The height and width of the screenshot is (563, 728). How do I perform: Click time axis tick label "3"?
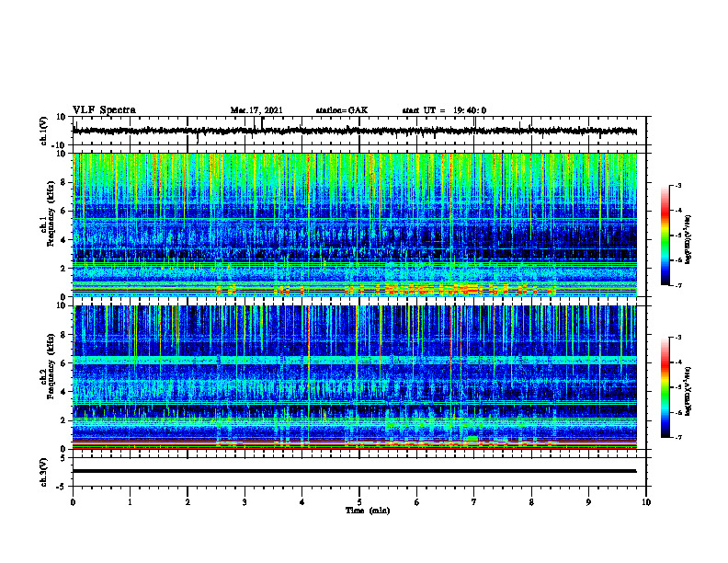coord(245,502)
